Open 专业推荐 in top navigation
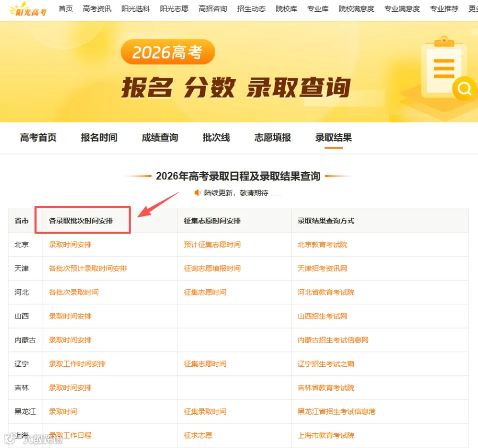Image resolution: width=478 pixels, height=448 pixels. (444, 9)
